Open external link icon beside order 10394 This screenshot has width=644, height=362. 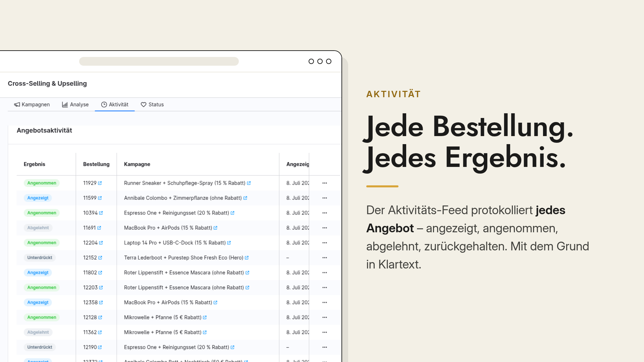point(101,213)
